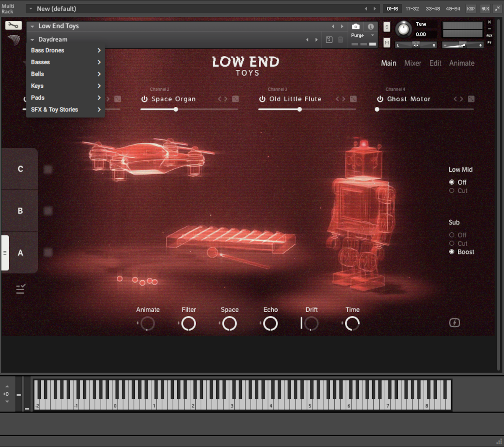Randomize the Space Organ channel with dice
The height and width of the screenshot is (447, 504).
click(x=236, y=99)
